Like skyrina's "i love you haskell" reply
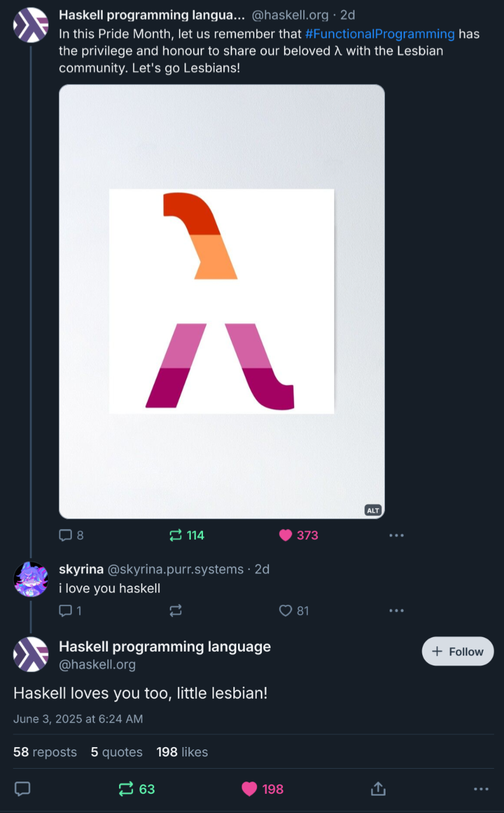 [285, 611]
